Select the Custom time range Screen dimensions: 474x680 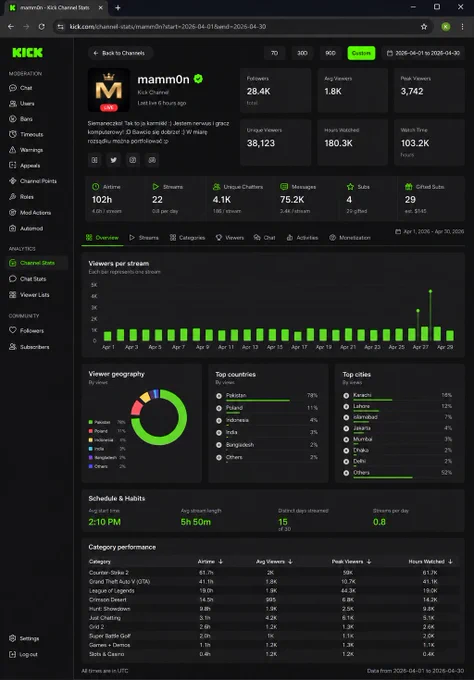tap(361, 53)
